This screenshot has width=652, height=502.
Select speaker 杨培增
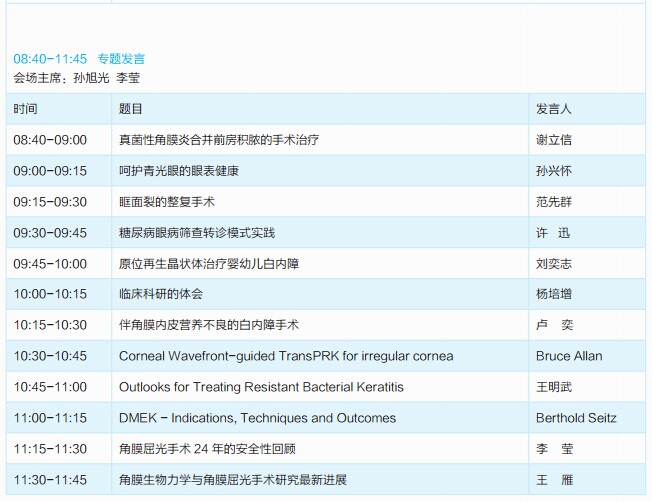[553, 294]
